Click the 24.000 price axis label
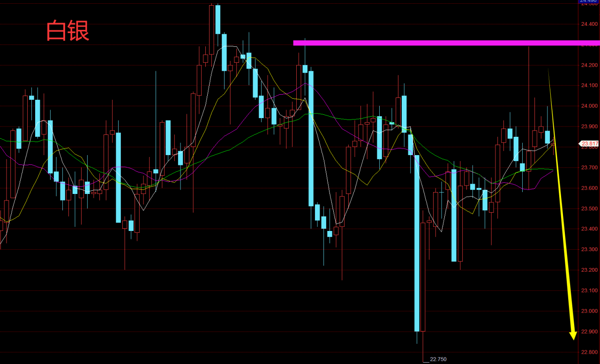600x364 pixels. point(590,106)
